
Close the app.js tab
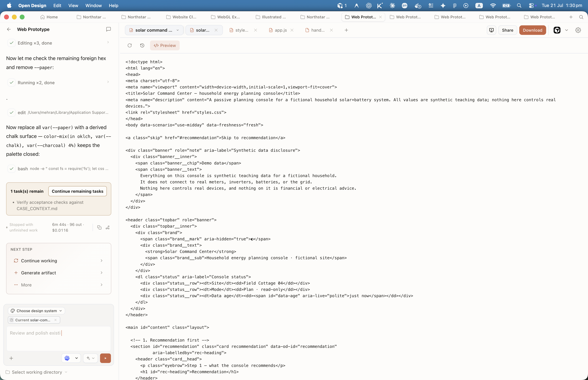click(x=292, y=30)
